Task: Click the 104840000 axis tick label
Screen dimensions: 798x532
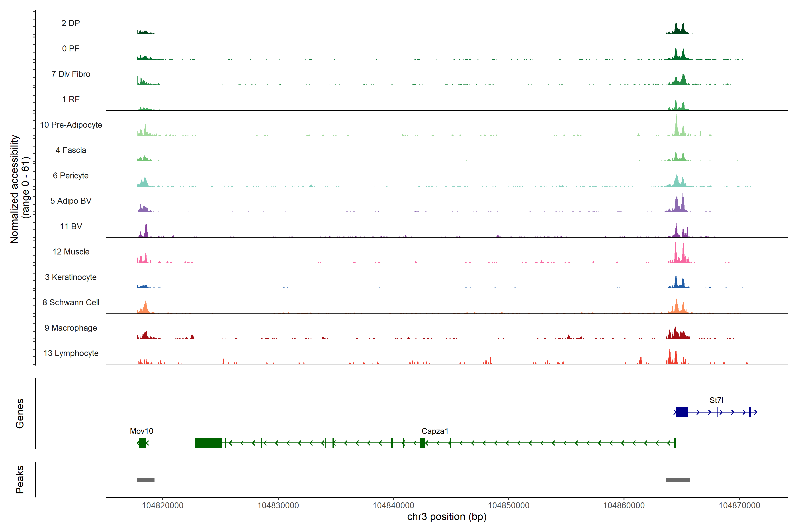Action: [393, 505]
